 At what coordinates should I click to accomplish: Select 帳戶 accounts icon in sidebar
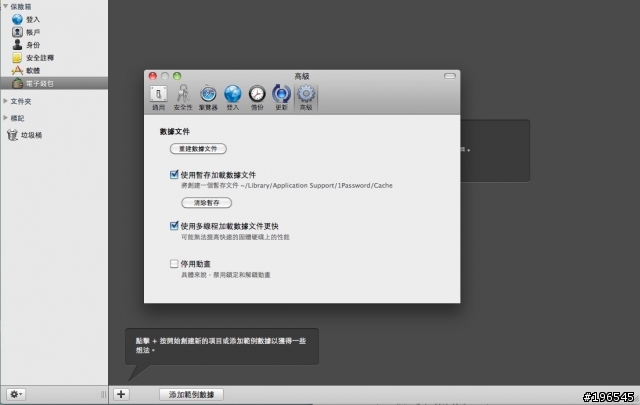17,32
